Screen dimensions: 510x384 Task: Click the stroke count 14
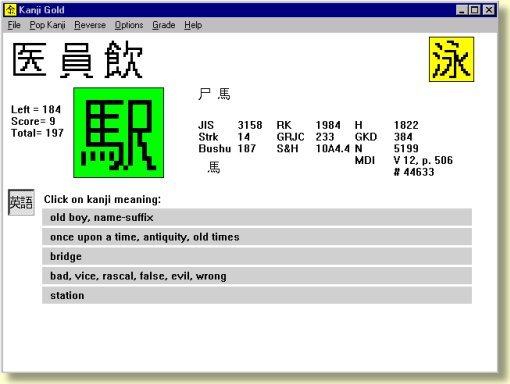(x=244, y=137)
